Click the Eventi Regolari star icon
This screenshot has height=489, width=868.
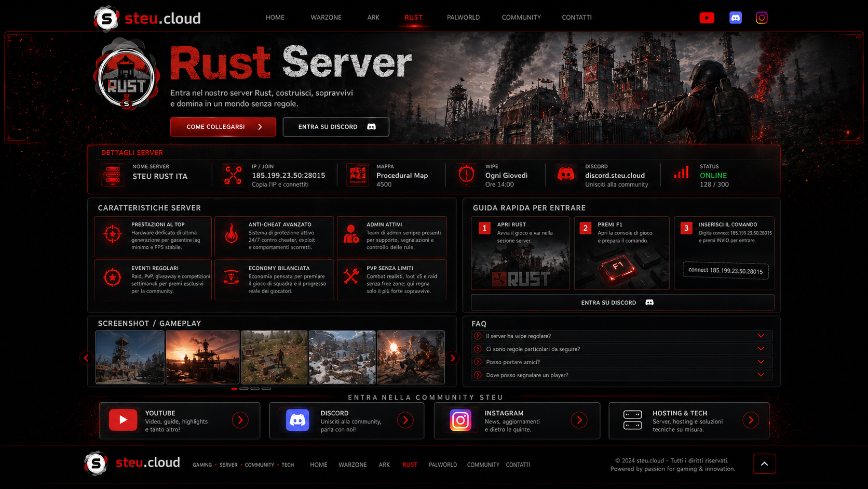coord(113,277)
